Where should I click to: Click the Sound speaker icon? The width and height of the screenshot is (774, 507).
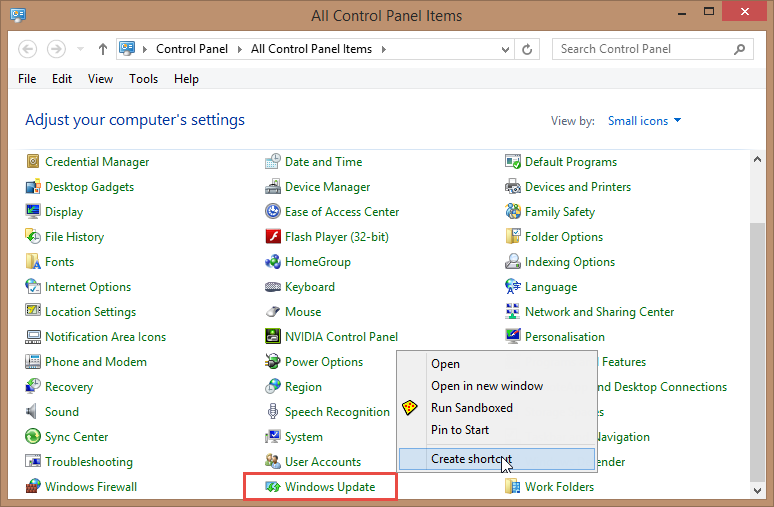(x=32, y=411)
